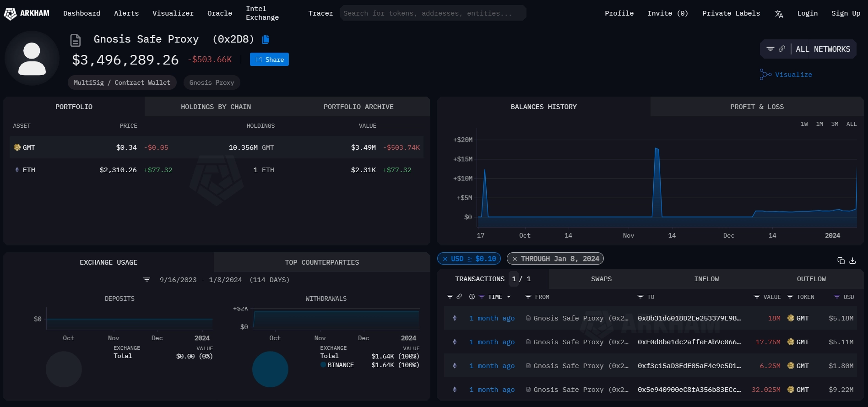Open the USD column filter
The image size is (868, 407).
pyautogui.click(x=837, y=297)
